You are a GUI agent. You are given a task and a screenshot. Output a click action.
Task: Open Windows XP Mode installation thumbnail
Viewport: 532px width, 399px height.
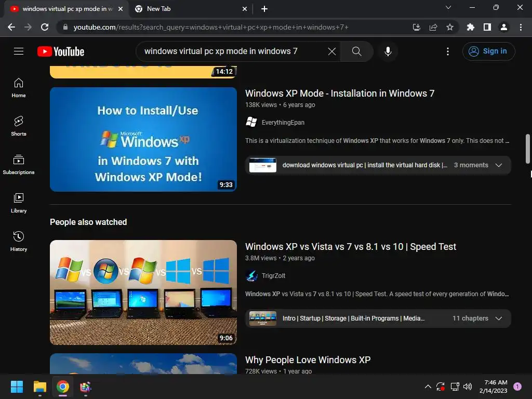(x=143, y=139)
